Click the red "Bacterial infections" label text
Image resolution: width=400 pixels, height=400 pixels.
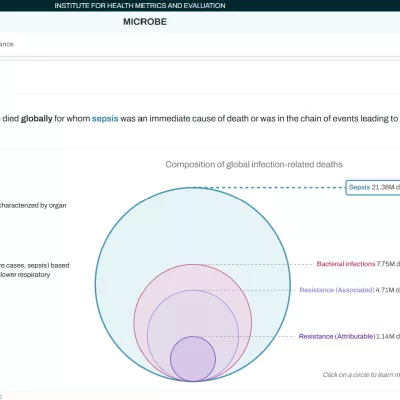point(346,264)
